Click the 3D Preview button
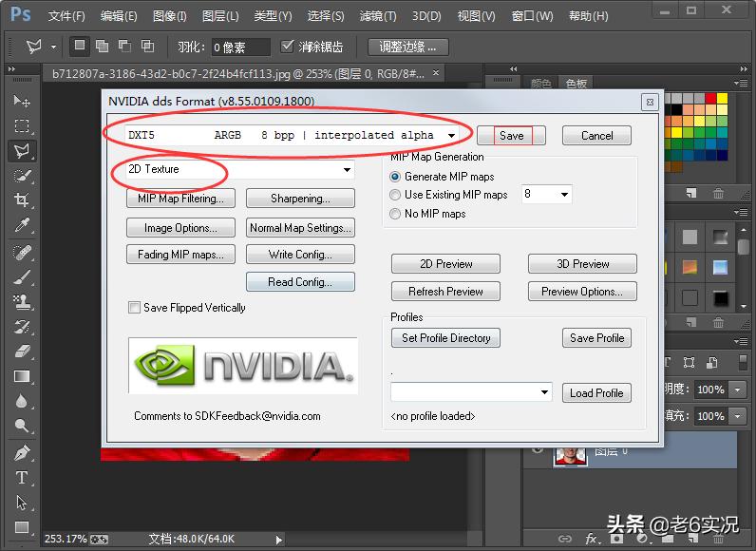The height and width of the screenshot is (551, 756). [582, 264]
